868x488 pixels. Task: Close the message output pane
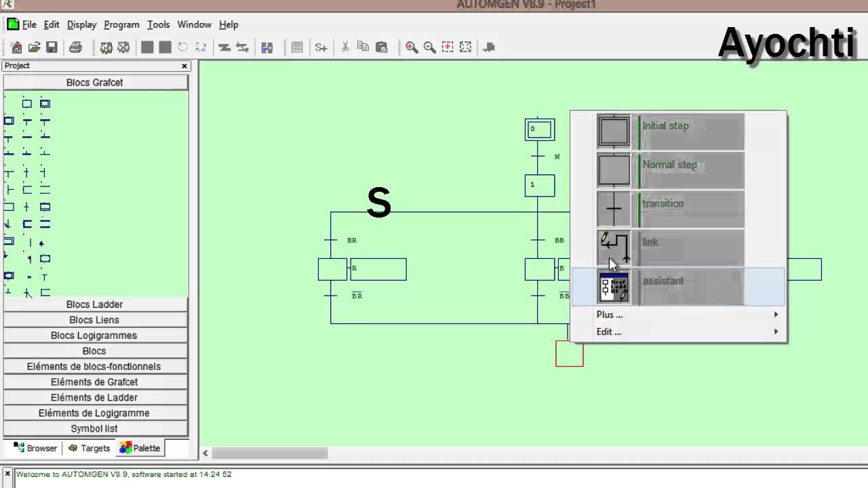(7, 474)
